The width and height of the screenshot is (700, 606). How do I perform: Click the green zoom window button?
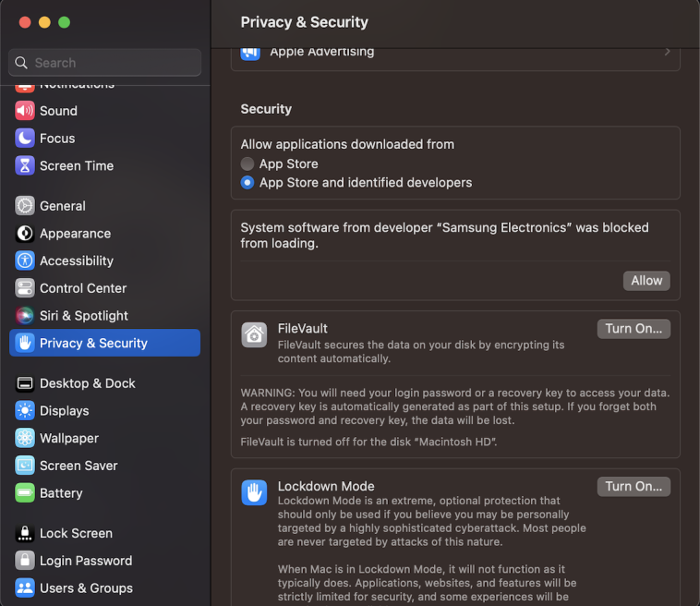(65, 22)
